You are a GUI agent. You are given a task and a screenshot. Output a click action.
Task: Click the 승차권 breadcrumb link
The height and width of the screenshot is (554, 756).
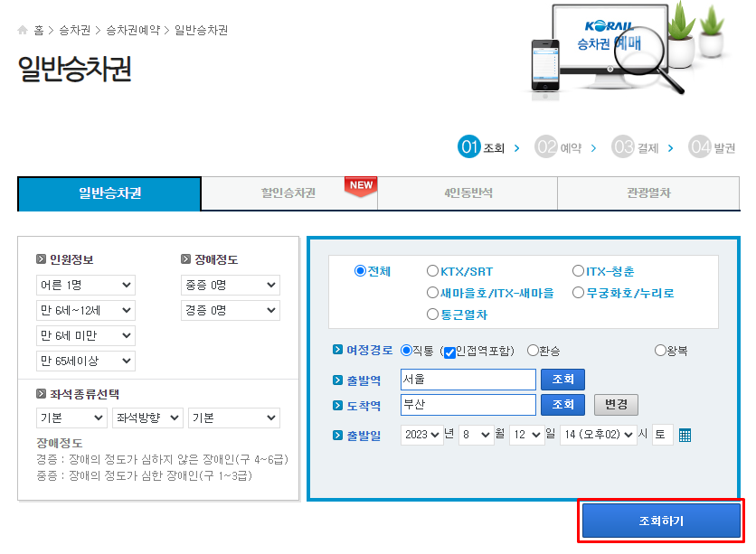coord(75,31)
